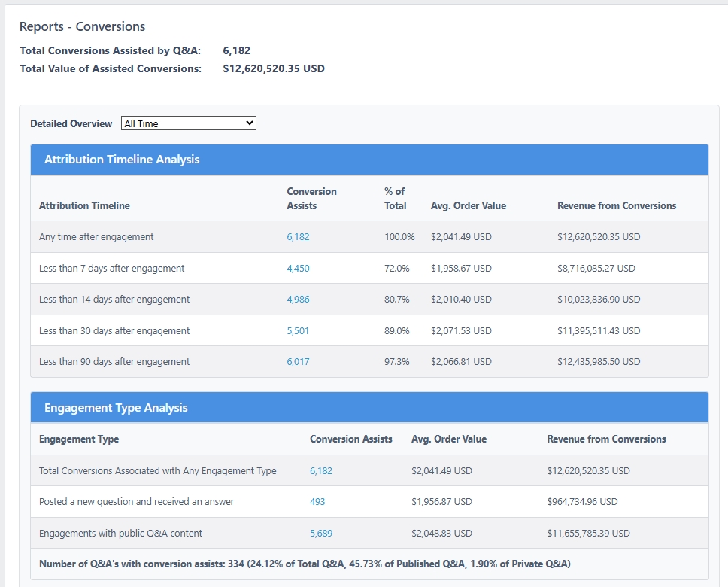Viewport: 728px width, 587px height.
Task: Click the Attribution Timeline Analysis panel header
Action: tap(122, 160)
